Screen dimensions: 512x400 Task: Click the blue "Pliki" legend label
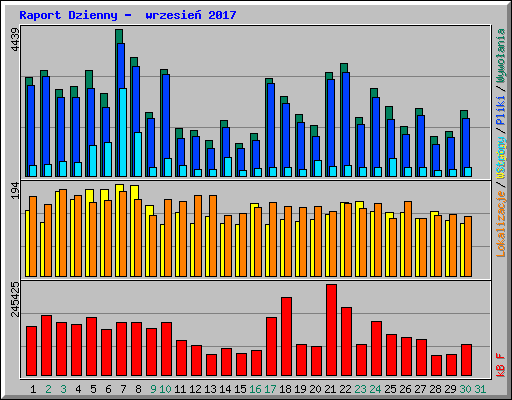coord(501,110)
